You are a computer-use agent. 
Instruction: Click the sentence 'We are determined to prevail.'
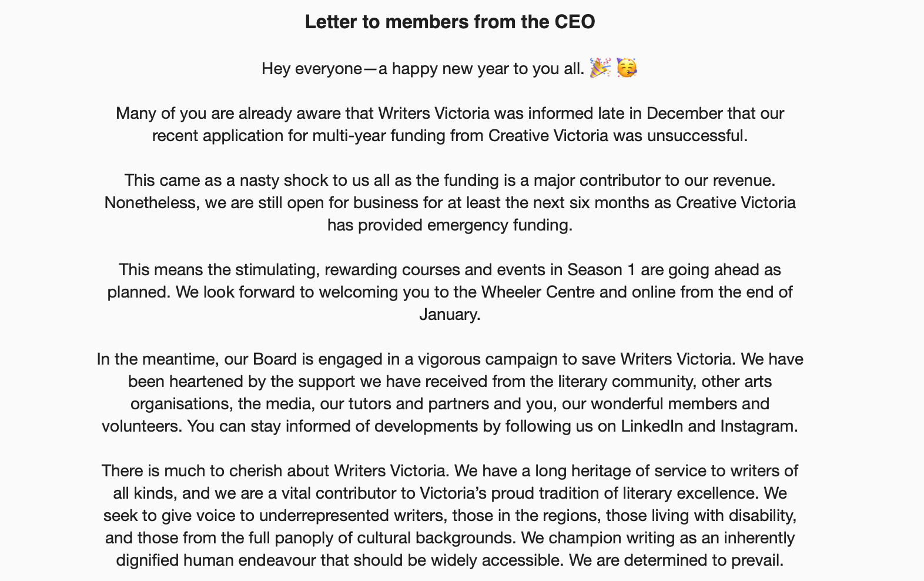[676, 560]
